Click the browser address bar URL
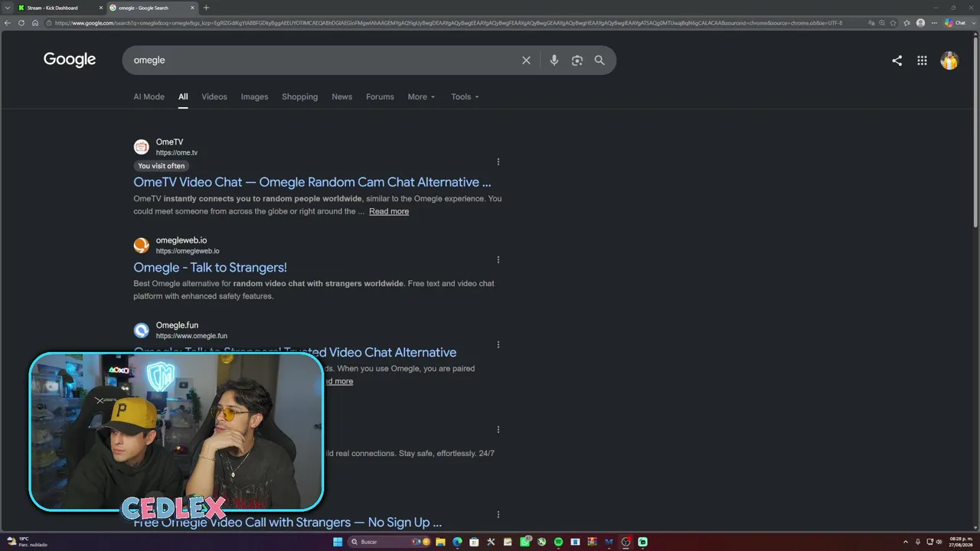Screen dimensions: 980x551 448,23
